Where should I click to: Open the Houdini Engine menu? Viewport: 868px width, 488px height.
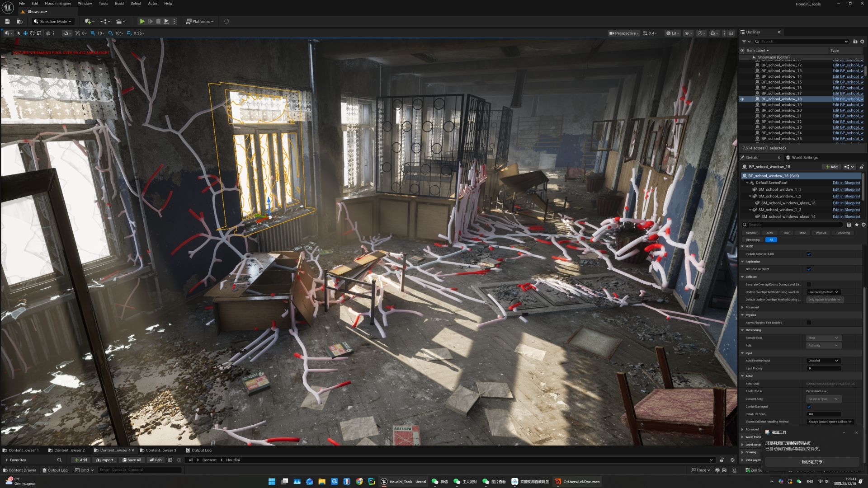(58, 3)
